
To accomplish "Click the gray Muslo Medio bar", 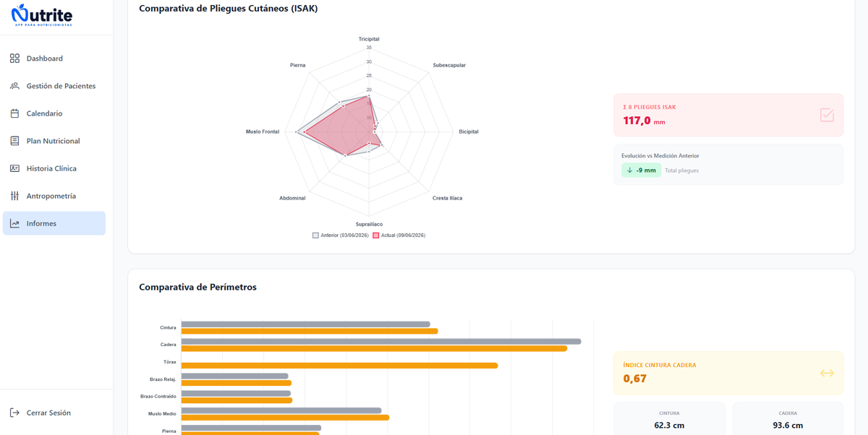I will click(x=281, y=410).
